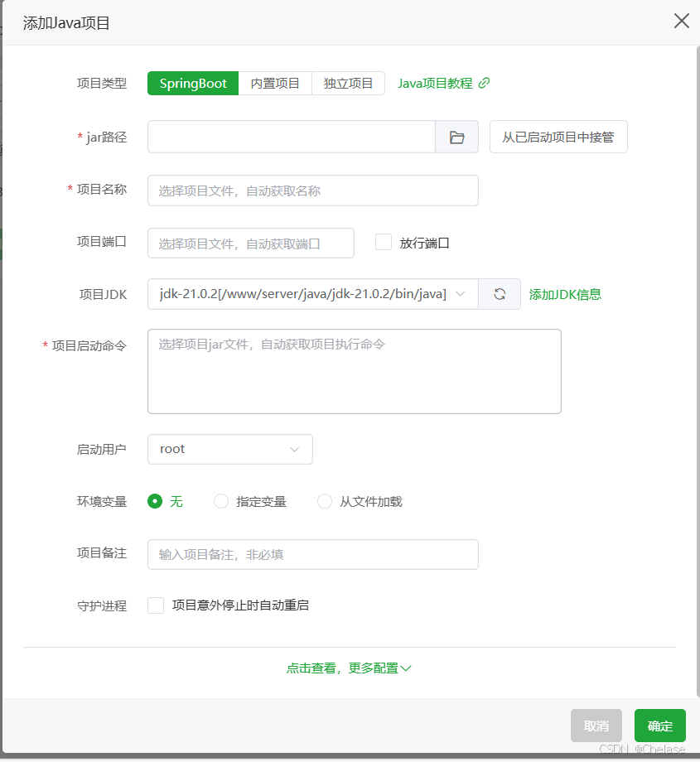
Task: Enable 项目意外停止时自动重启 checkbox
Action: [156, 605]
